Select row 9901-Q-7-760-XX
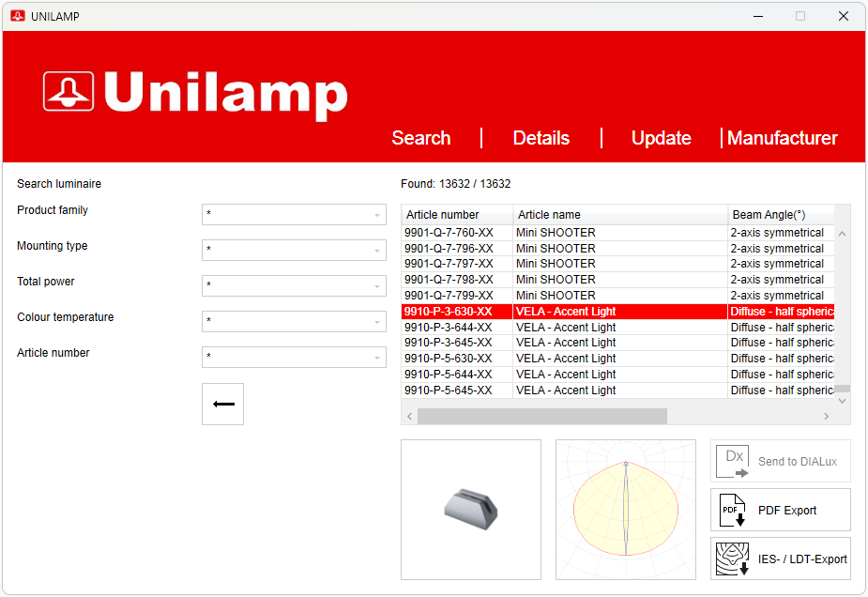Viewport: 868px width, 597px height. pyautogui.click(x=617, y=233)
